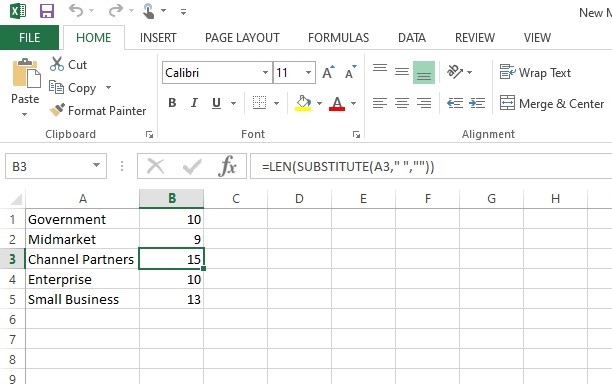The image size is (612, 384).
Task: Open the Name Box dropdown arrow
Action: click(x=96, y=166)
